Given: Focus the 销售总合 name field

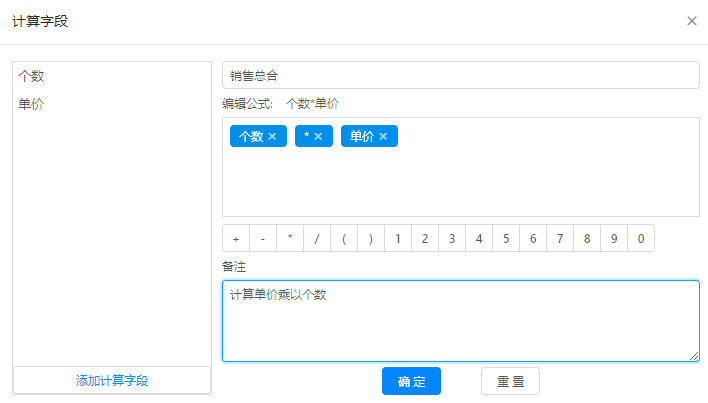Looking at the screenshot, I should click(x=460, y=75).
